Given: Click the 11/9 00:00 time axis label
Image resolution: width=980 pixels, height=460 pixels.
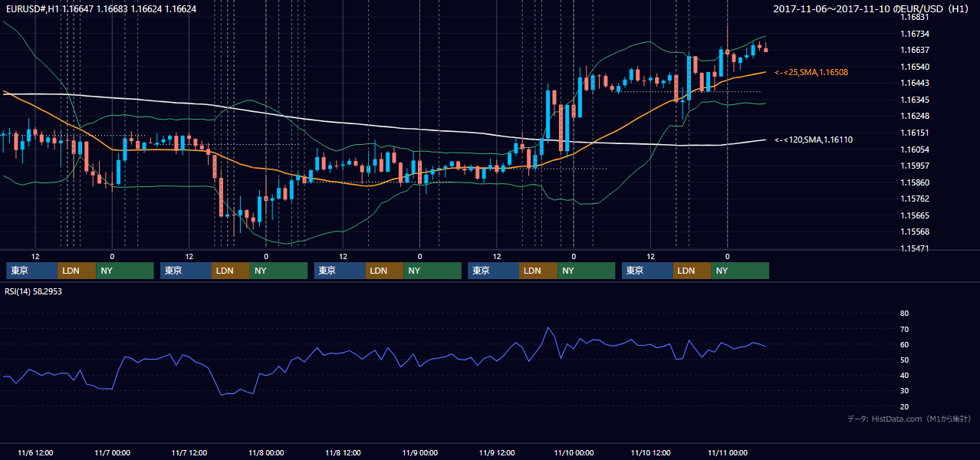Looking at the screenshot, I should tap(419, 452).
